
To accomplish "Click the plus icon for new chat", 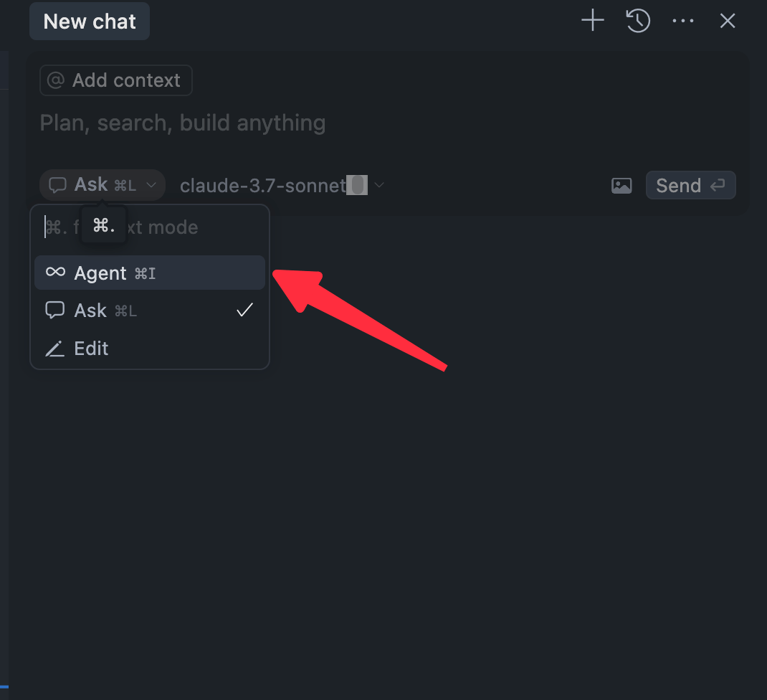I will (x=593, y=21).
